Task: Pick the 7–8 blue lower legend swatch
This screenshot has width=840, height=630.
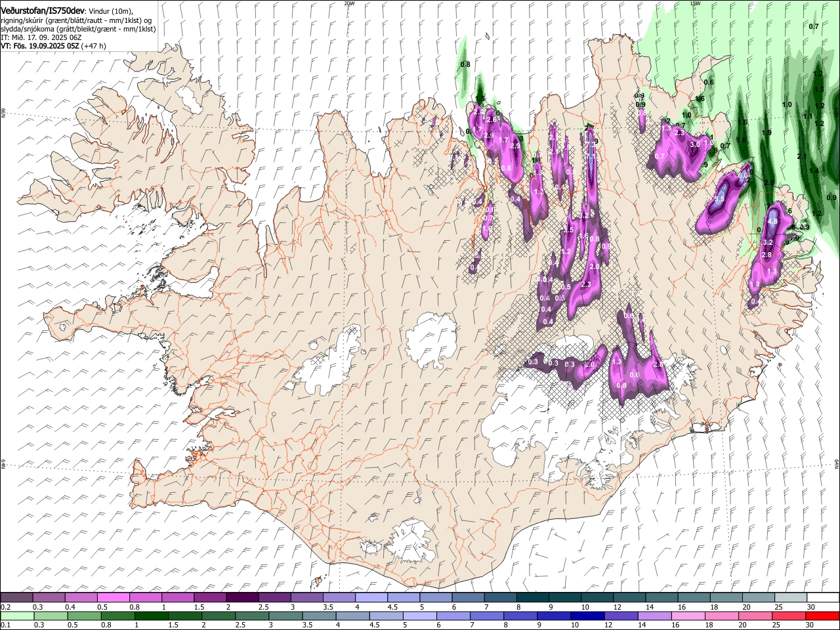Action: 487,616
